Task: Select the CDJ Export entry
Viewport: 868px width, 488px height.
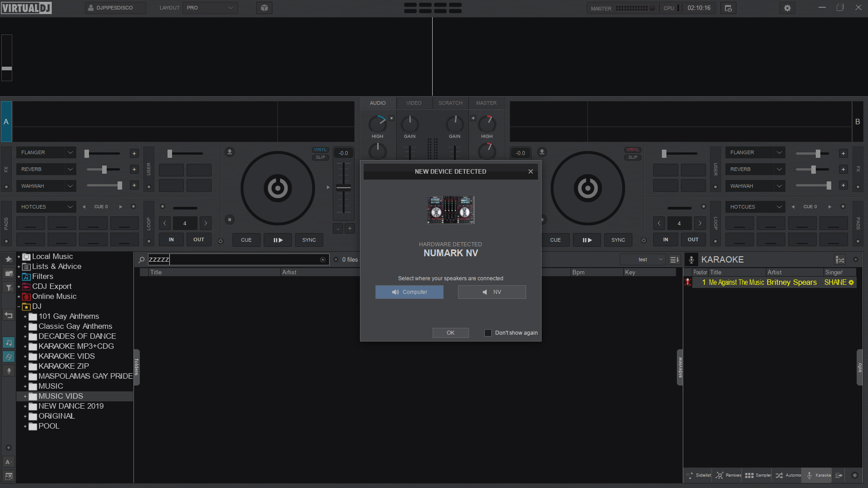Action: pyautogui.click(x=52, y=287)
